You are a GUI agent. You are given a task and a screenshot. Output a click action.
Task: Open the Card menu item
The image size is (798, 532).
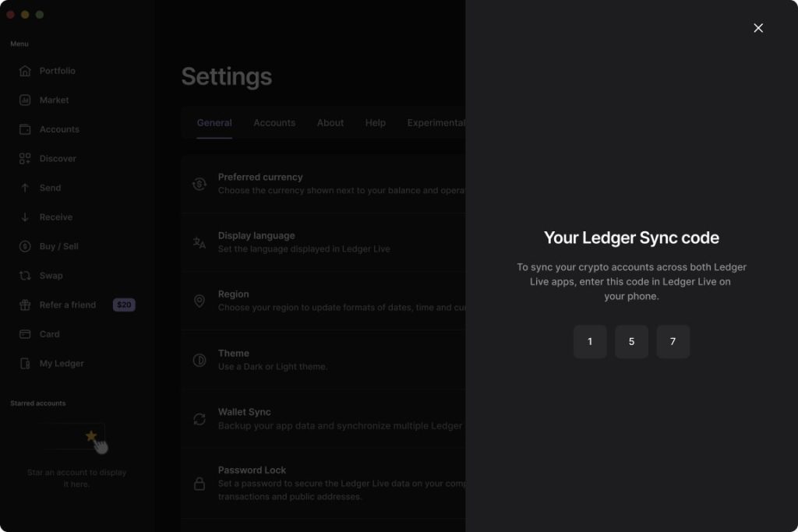(49, 334)
